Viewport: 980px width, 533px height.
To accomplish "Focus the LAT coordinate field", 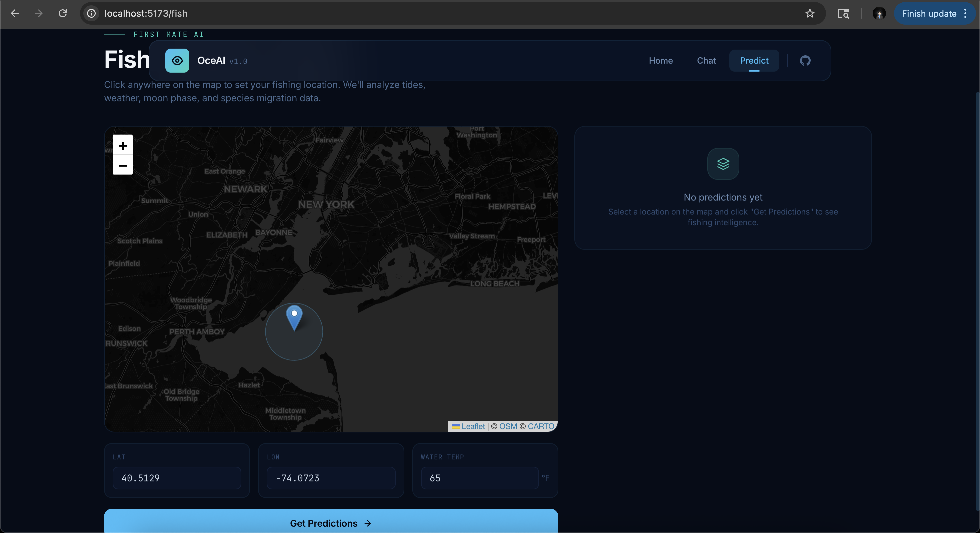I will 177,478.
